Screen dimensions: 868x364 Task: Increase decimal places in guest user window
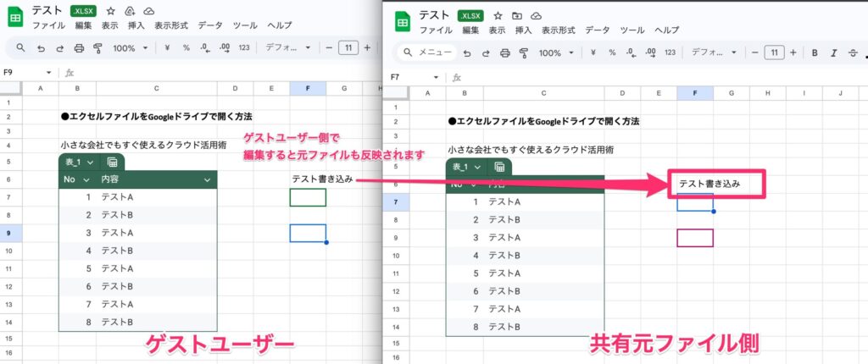click(225, 48)
